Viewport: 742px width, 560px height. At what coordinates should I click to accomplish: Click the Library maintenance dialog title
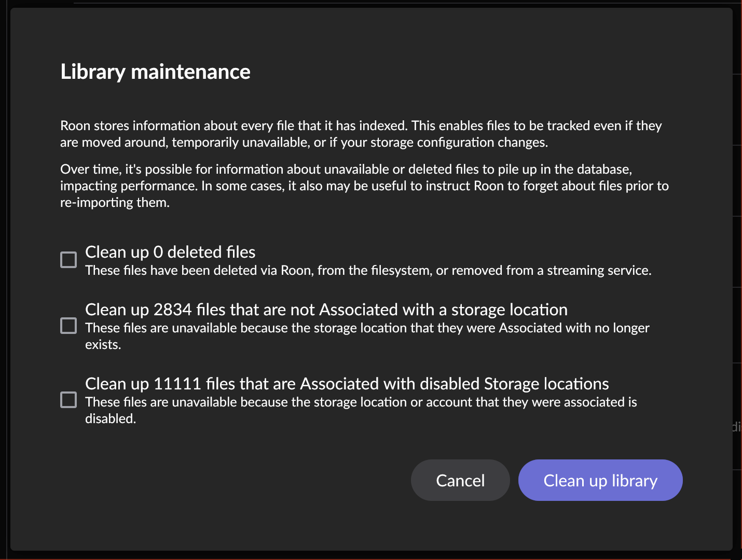[x=155, y=72]
